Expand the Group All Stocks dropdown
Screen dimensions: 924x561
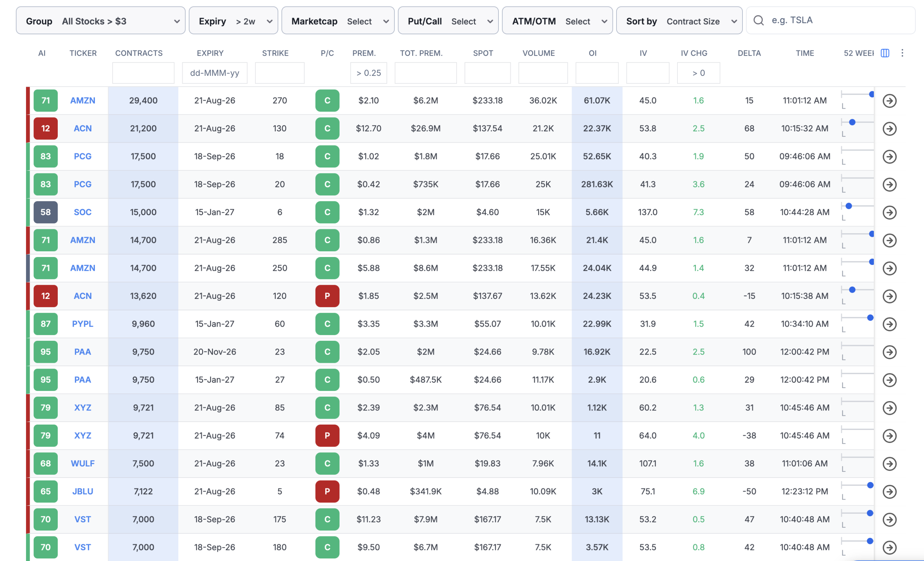click(x=100, y=21)
